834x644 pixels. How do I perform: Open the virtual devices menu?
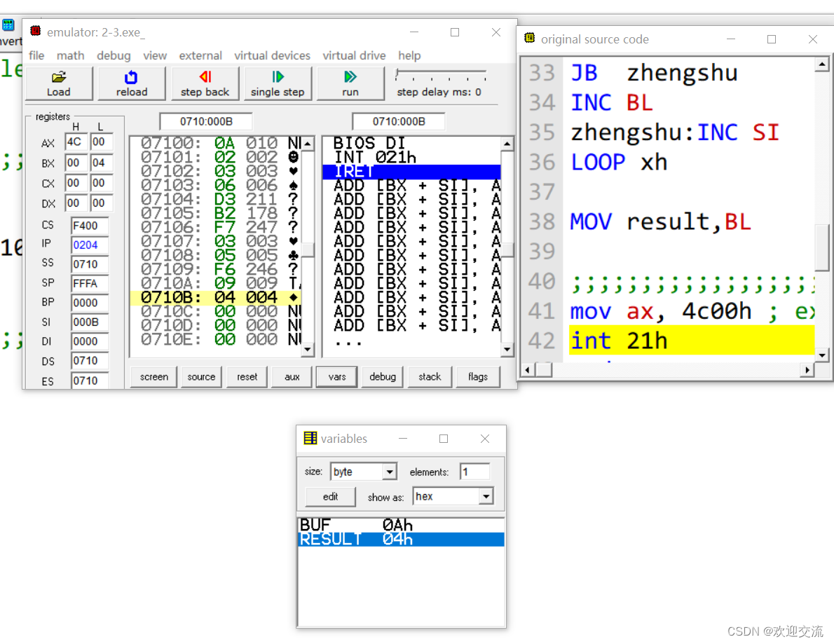pos(272,55)
